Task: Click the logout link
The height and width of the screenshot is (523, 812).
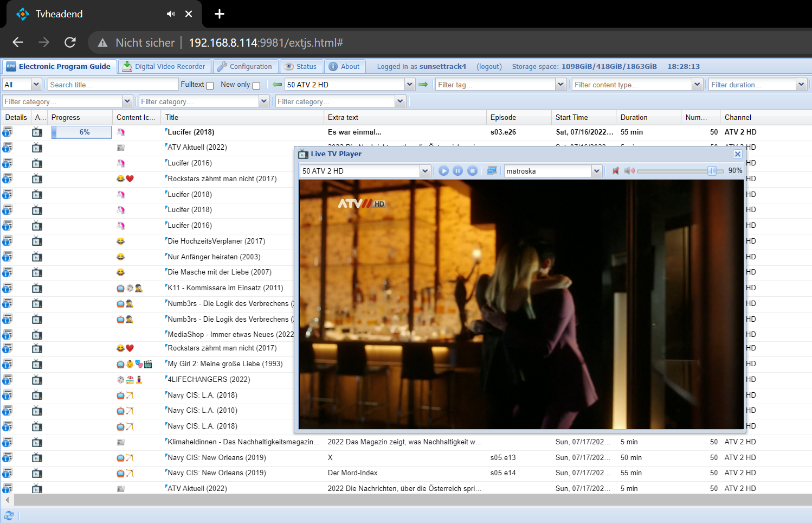Action: tap(489, 66)
